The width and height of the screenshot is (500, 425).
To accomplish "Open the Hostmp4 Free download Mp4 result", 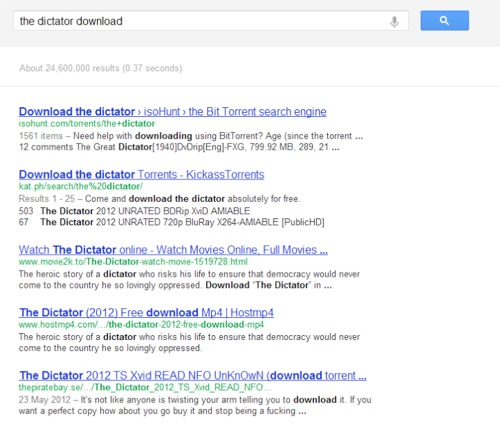I will (x=146, y=313).
